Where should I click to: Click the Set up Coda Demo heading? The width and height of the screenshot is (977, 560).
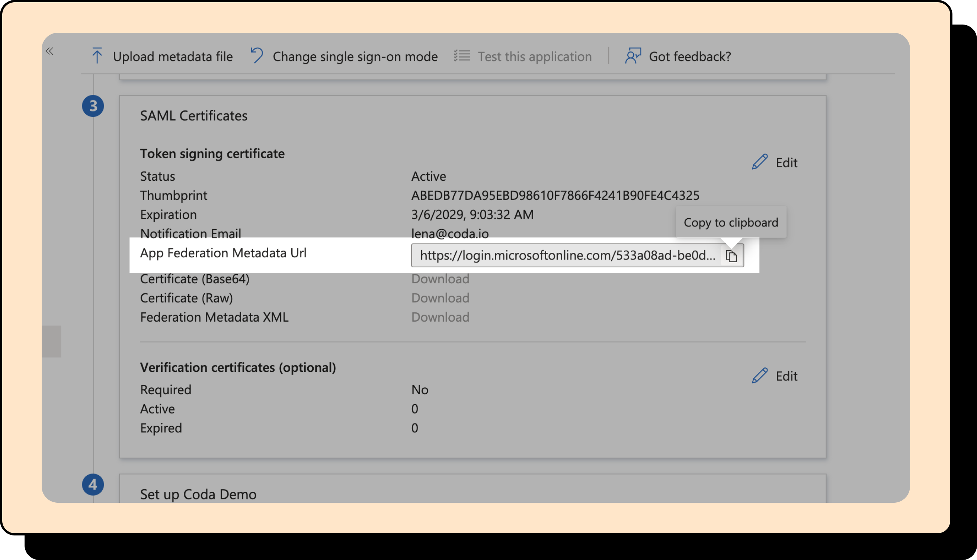[x=198, y=494]
